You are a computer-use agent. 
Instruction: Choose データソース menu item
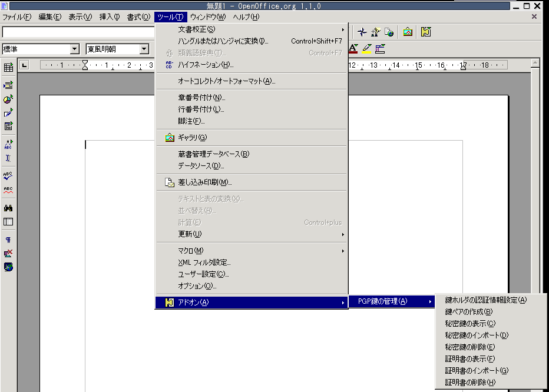tap(252, 166)
